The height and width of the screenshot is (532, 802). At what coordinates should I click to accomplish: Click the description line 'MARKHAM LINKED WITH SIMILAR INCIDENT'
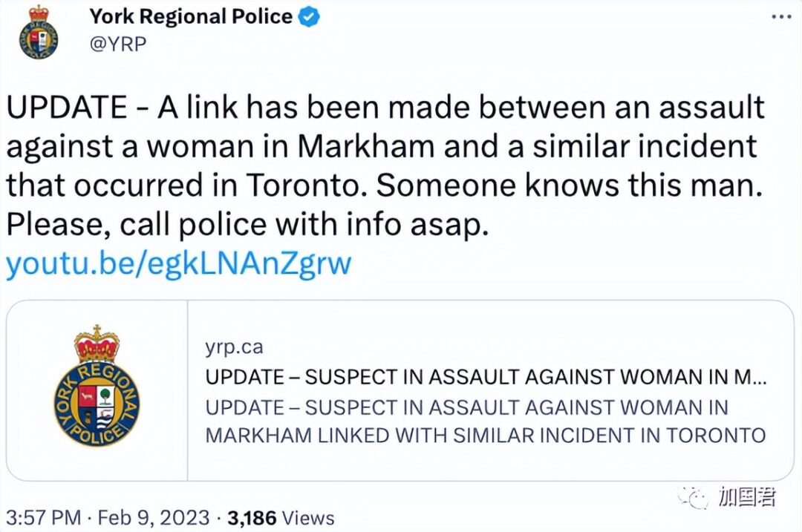(485, 436)
